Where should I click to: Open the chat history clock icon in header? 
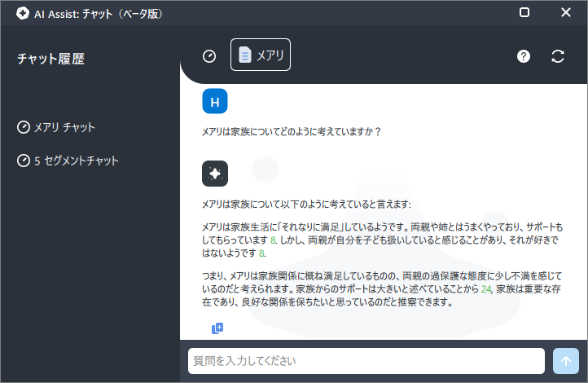pos(209,56)
